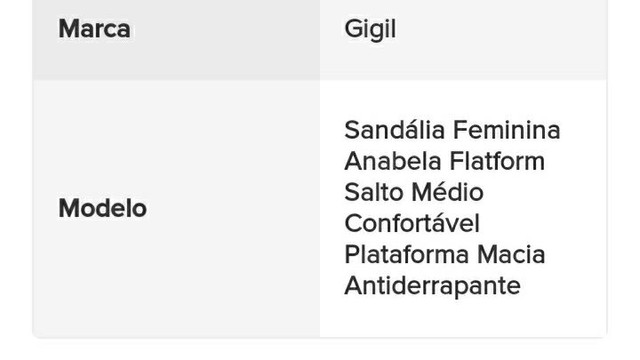
Task: Click the word Feminina
Action: coord(507,130)
